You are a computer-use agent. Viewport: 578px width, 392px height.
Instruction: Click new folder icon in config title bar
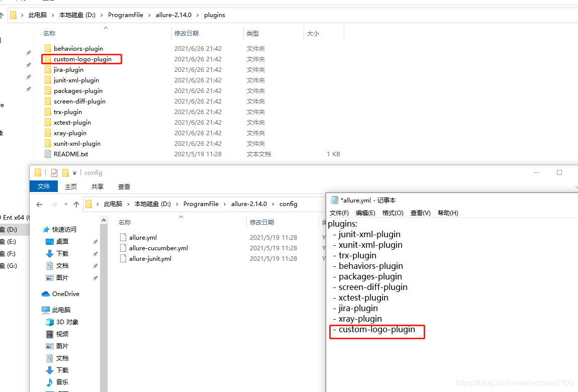pyautogui.click(x=66, y=173)
